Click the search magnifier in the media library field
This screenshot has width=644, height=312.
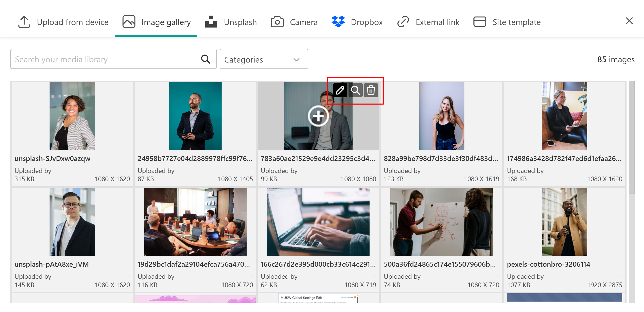206,59
